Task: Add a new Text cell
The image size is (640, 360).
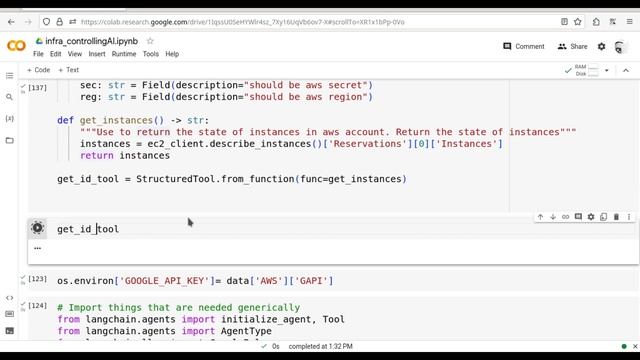Action: pos(69,70)
